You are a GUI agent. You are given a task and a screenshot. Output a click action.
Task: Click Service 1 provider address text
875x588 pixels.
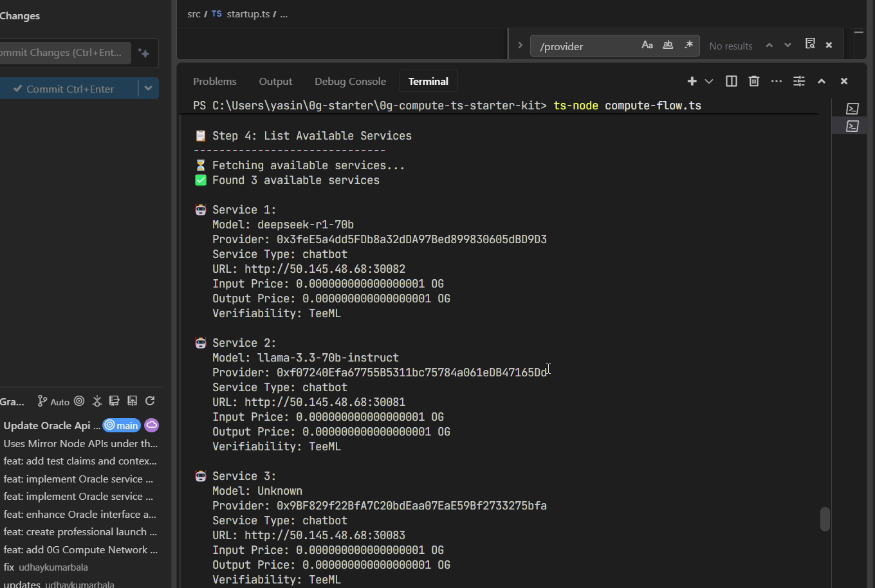pos(412,239)
